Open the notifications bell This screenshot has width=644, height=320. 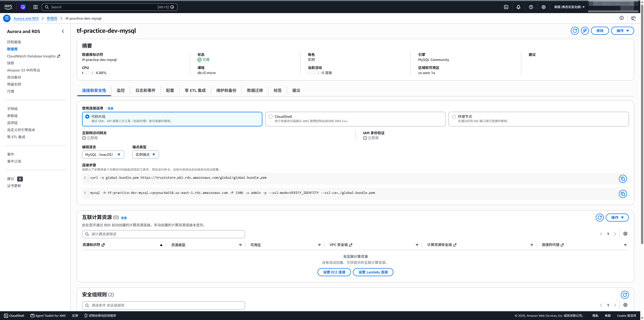coord(518,7)
